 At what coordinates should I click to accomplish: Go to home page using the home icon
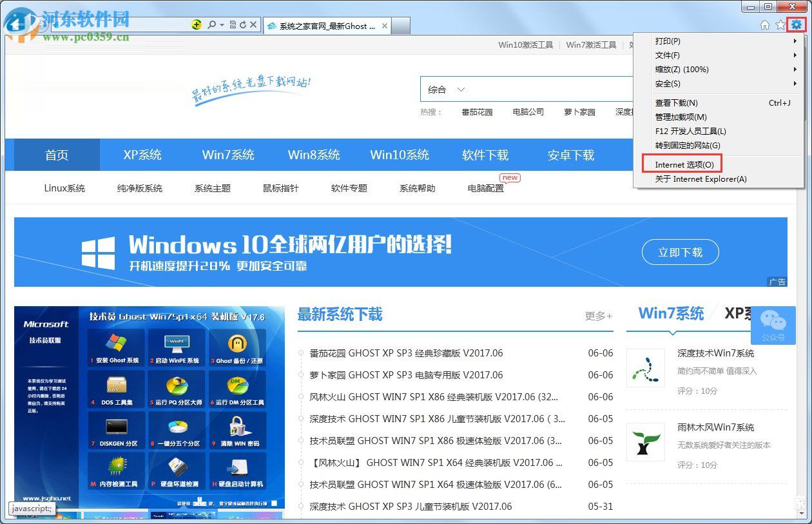click(x=764, y=25)
